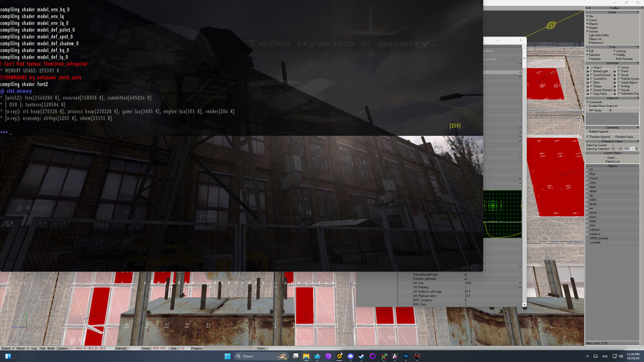Open File Explorer from the taskbar

(x=306, y=356)
